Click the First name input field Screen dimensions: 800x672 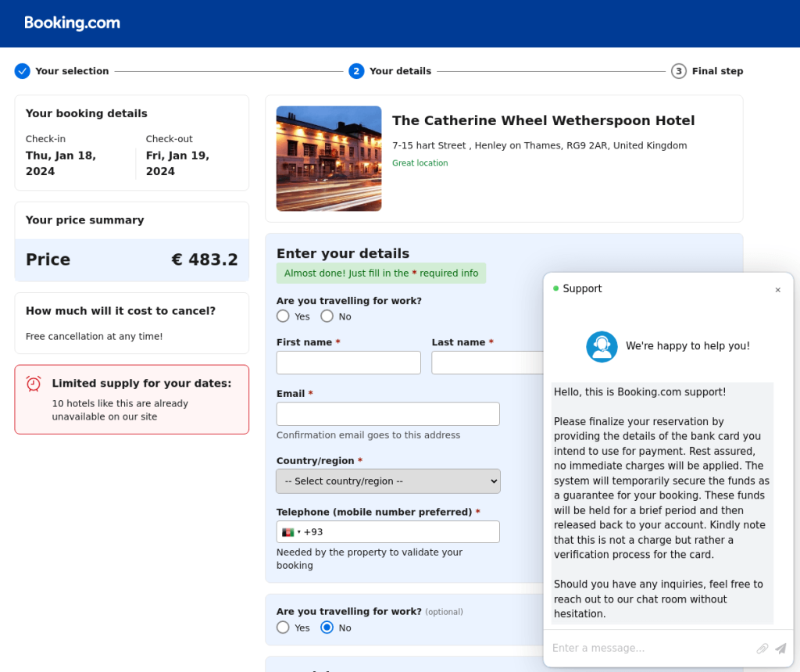click(348, 363)
